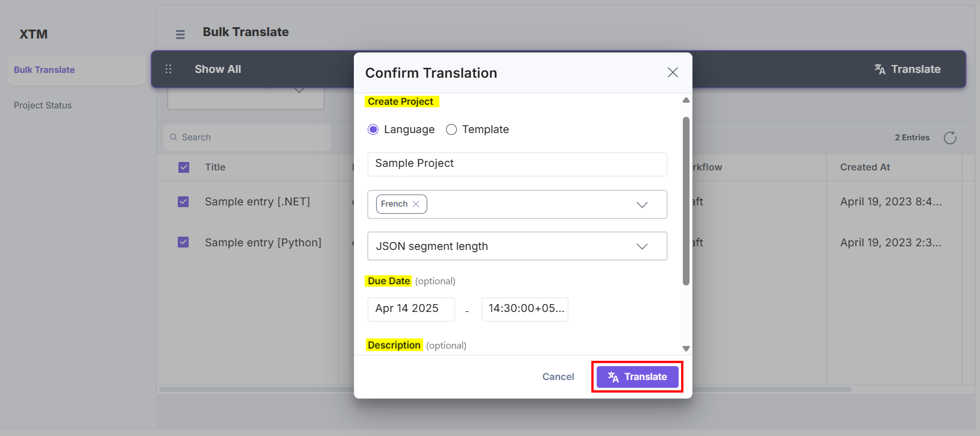This screenshot has width=980, height=436.
Task: Open the Bulk Translate sidebar item
Action: tap(45, 70)
